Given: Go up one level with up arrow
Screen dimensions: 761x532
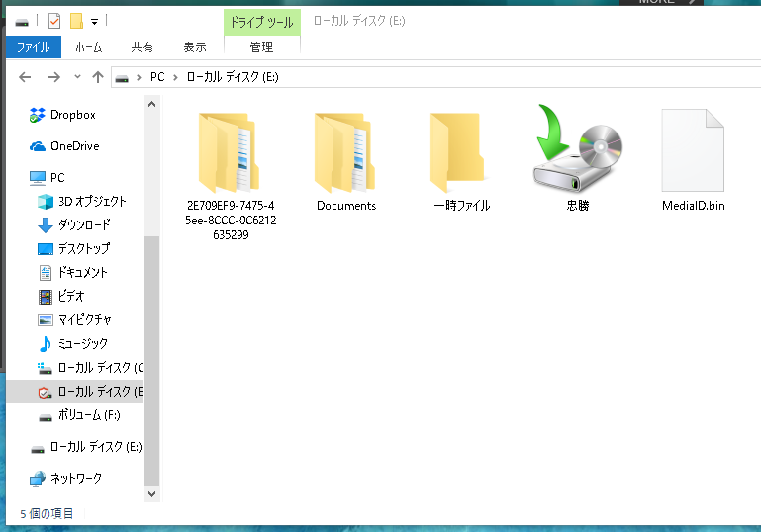Looking at the screenshot, I should point(98,77).
